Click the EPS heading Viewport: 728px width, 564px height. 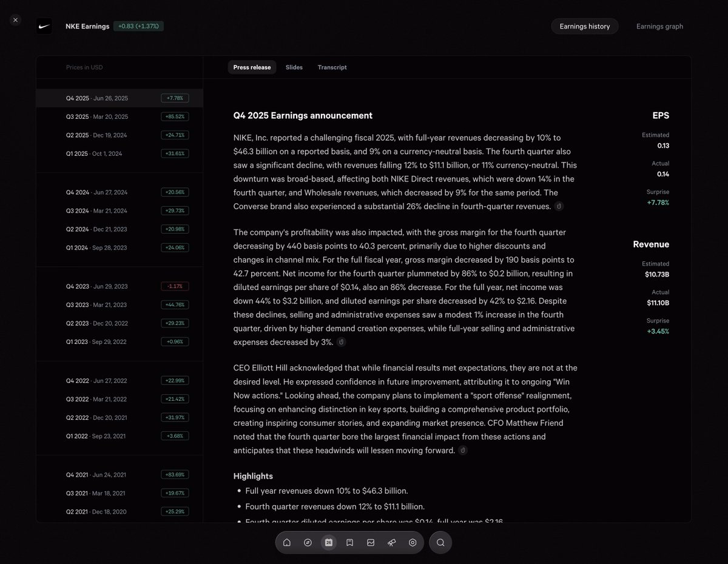(661, 115)
